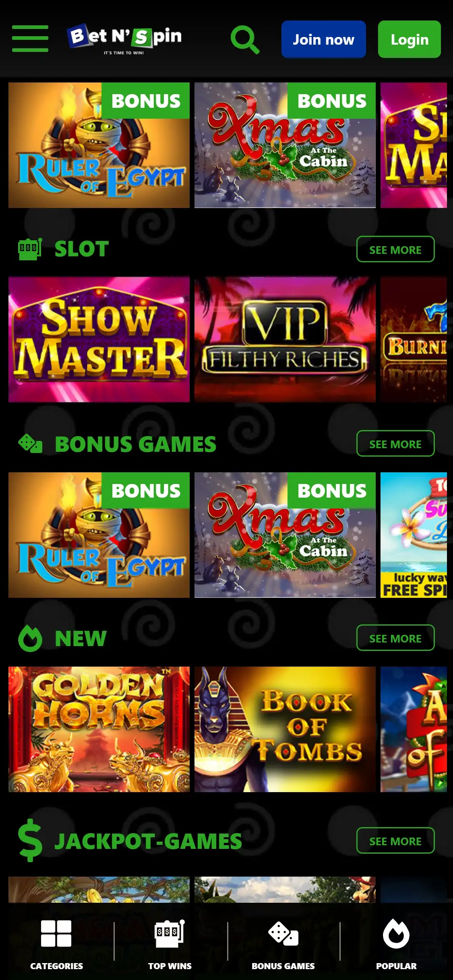Viewport: 453px width, 980px height.
Task: Open top Ruler of Egypt bonus tile
Action: (99, 145)
